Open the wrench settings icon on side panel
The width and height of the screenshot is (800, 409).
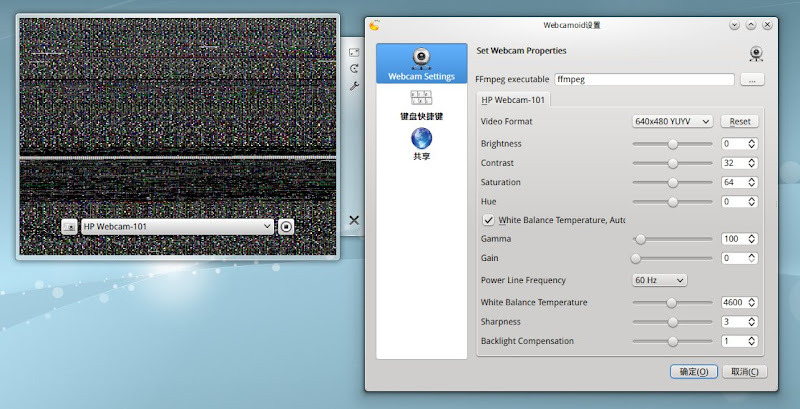click(x=354, y=86)
